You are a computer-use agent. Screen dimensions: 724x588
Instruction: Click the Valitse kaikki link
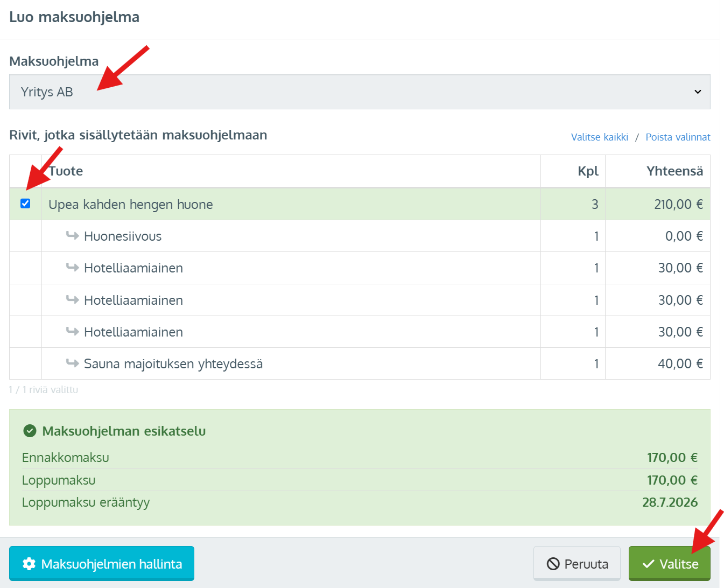(x=600, y=137)
